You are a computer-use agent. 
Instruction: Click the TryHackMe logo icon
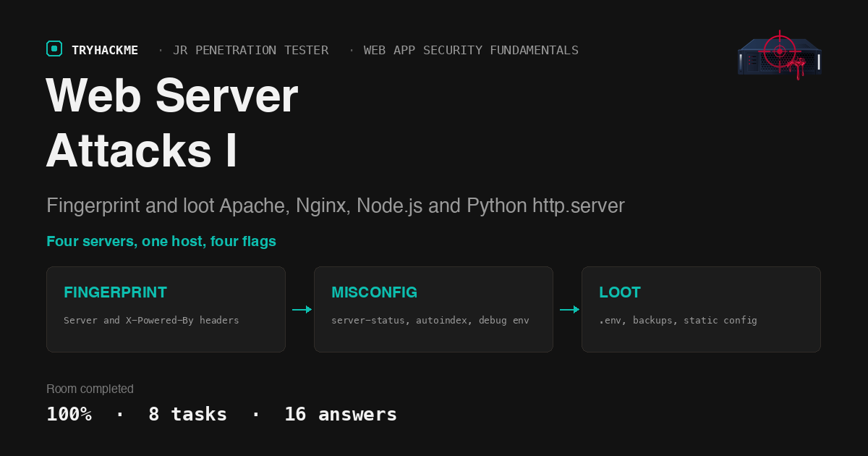pos(54,48)
